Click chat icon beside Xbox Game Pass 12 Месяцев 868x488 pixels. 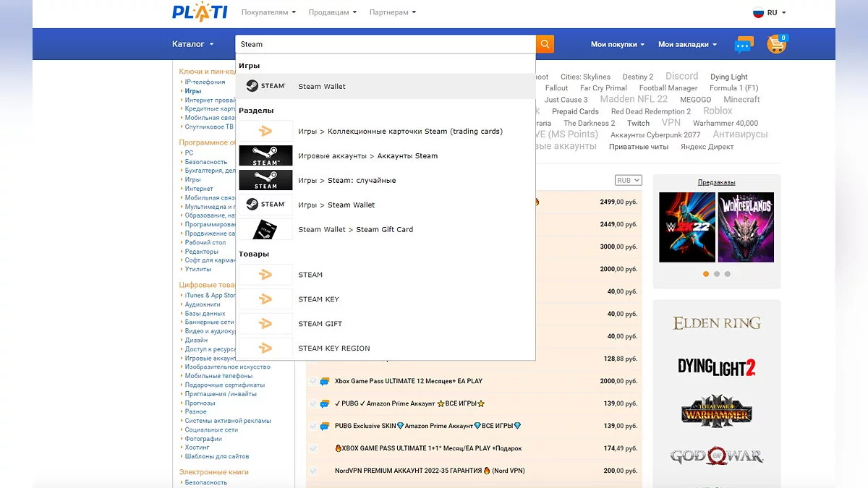[x=325, y=381]
